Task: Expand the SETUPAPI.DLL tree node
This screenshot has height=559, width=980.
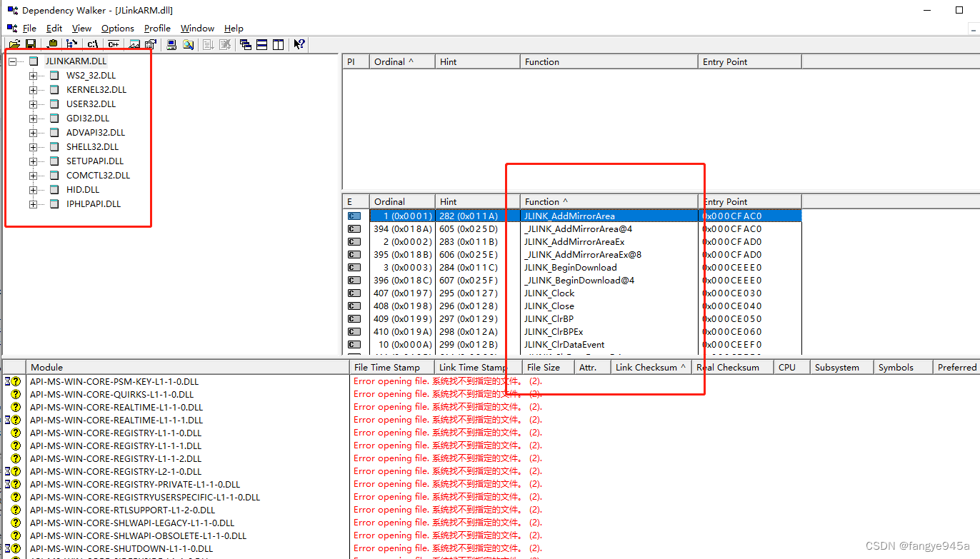Action: click(x=33, y=161)
